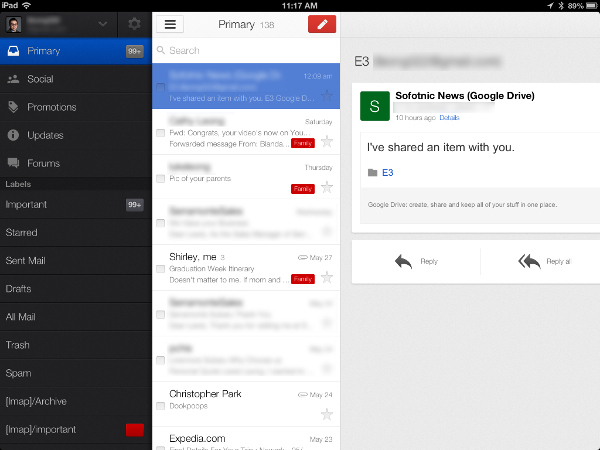Screen dimensions: 600x450
Task: Star the Christopher Park email
Action: (x=326, y=413)
